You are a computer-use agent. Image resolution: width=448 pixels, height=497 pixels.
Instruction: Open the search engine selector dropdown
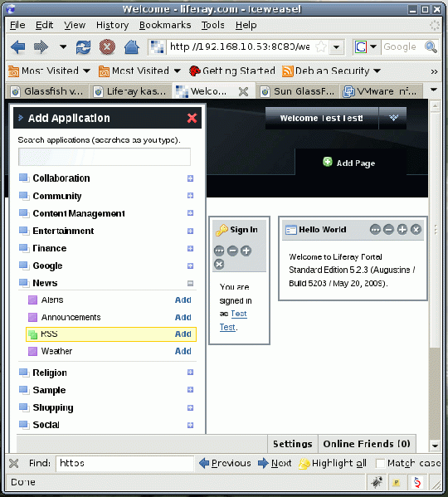click(x=373, y=46)
